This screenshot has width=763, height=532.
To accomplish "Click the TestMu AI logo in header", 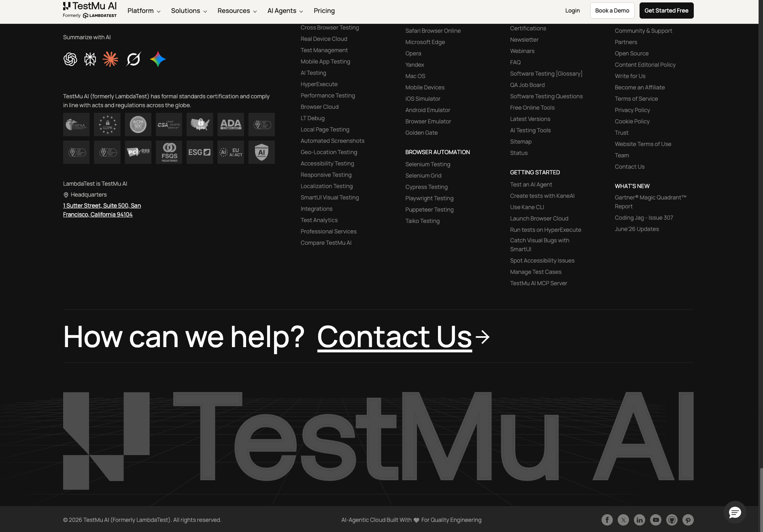I will click(x=90, y=10).
